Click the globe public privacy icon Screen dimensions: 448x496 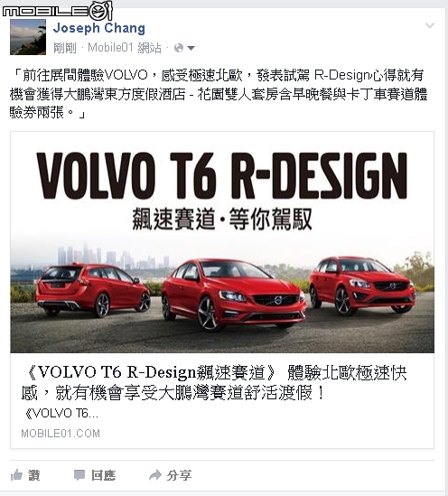(x=179, y=48)
